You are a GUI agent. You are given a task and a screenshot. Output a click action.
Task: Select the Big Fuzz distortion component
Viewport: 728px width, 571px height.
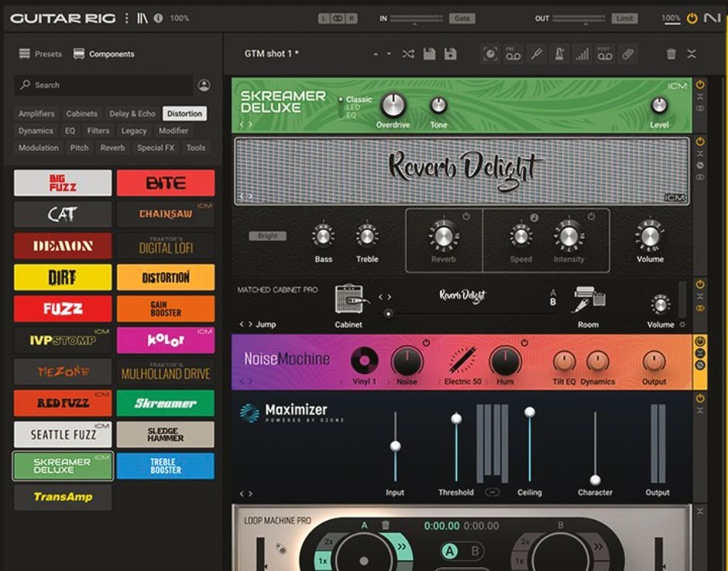click(63, 183)
